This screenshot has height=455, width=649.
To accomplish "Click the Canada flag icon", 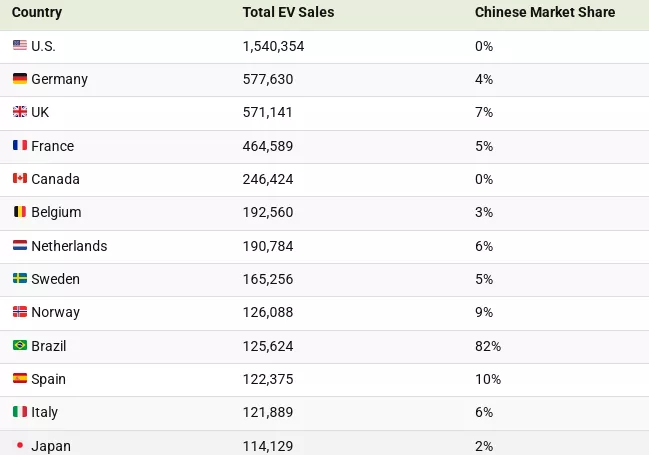I will coord(19,179).
